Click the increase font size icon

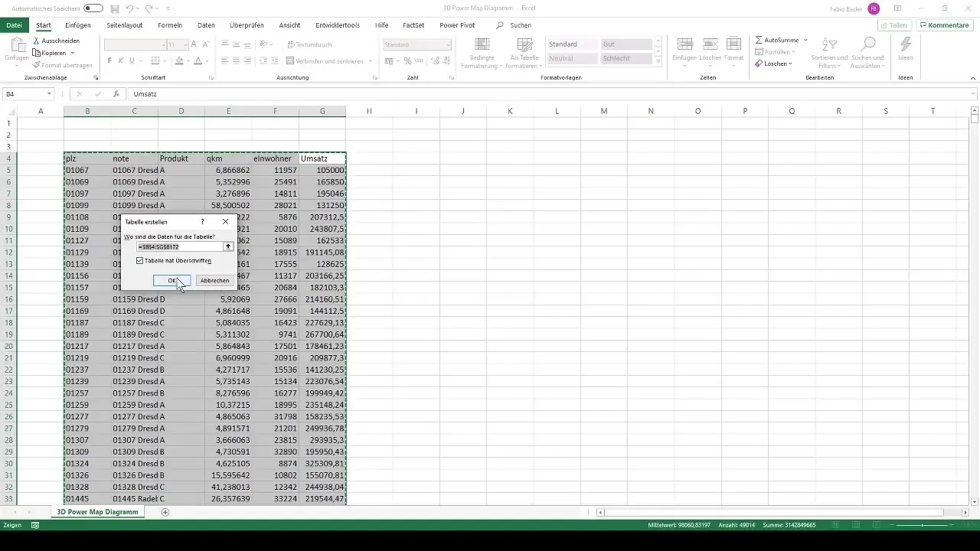[x=194, y=45]
